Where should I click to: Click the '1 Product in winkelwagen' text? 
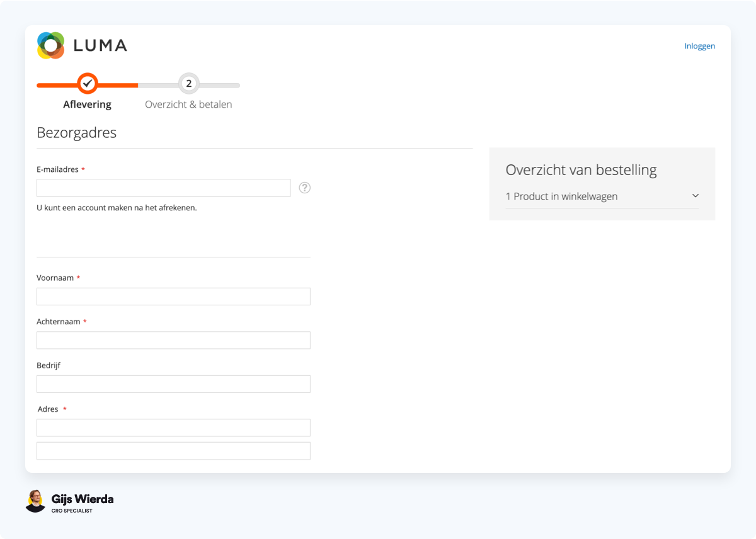point(561,196)
